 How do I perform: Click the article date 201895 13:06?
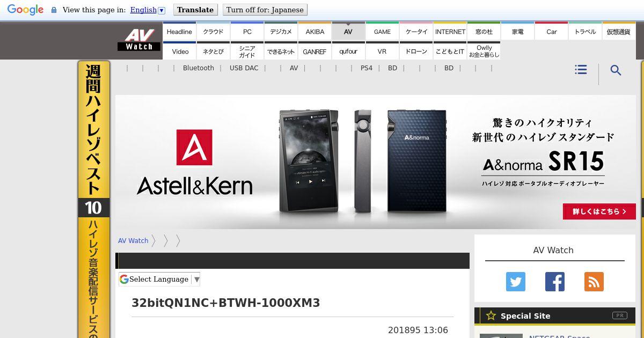[418, 330]
